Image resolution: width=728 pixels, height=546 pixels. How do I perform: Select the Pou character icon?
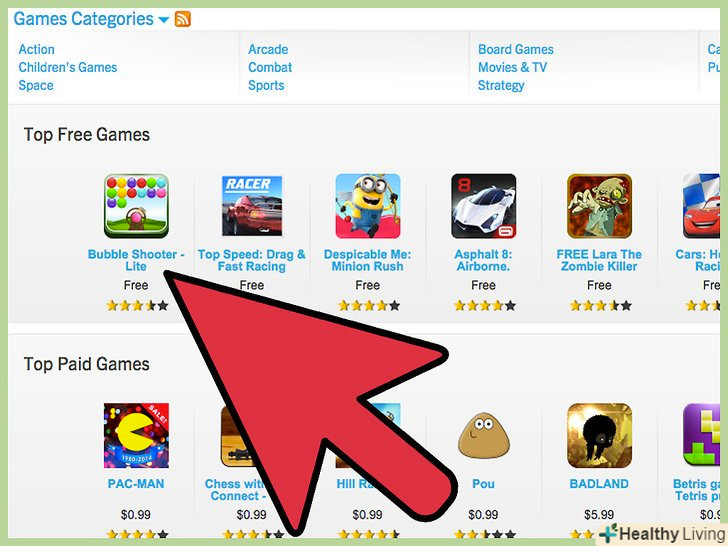pyautogui.click(x=483, y=436)
